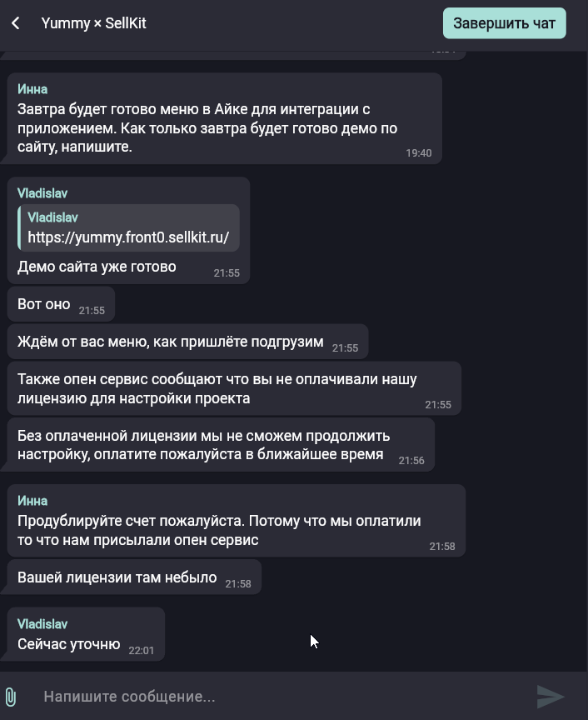Select the 'Вашей лицензии там небыло' message
588x720 pixels.
117,577
